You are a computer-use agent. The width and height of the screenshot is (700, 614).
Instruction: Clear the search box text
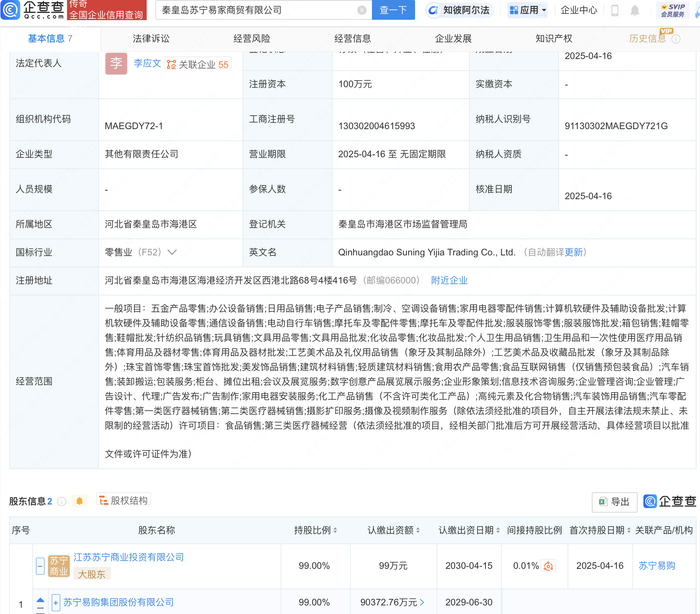[x=362, y=10]
